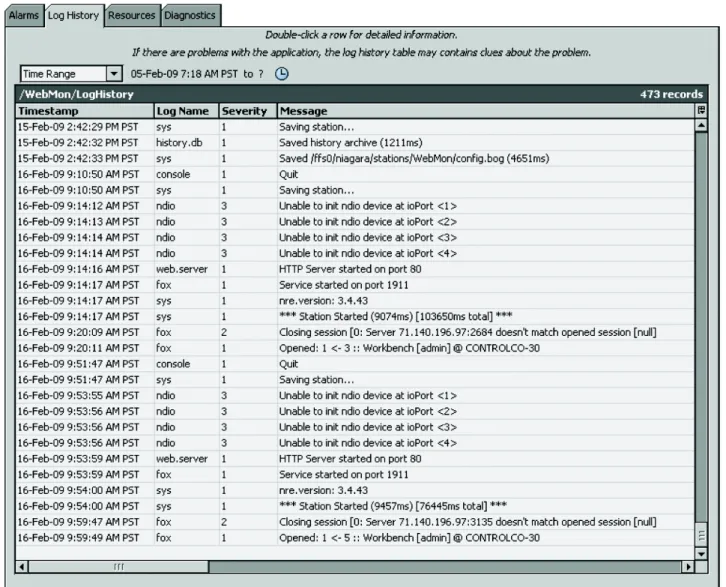Sort by the Message column header

pos(486,111)
